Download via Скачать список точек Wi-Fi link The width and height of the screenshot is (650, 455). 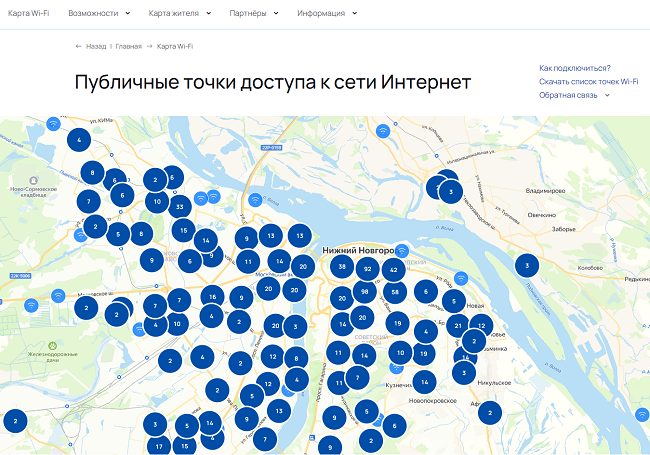coord(588,80)
